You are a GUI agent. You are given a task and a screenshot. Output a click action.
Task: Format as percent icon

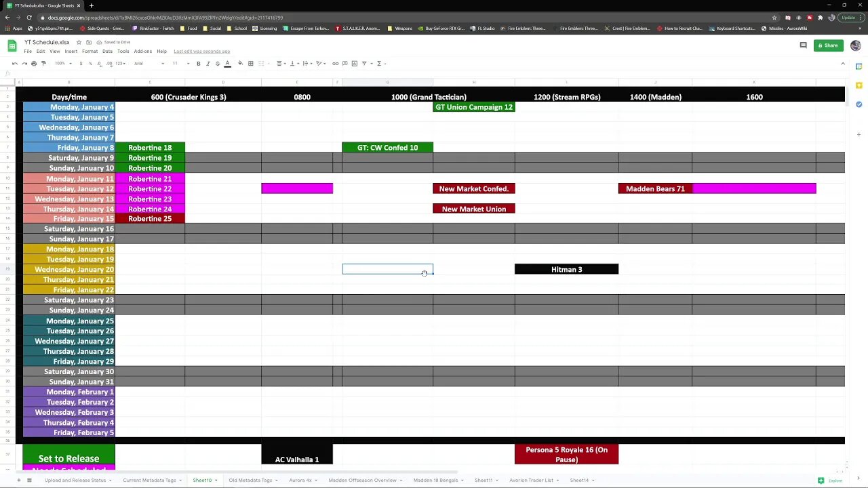(90, 64)
